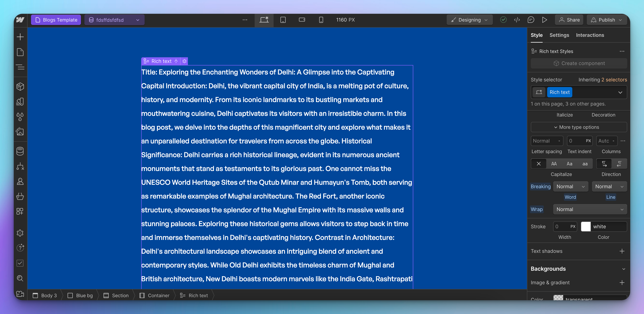
Task: Select Section in the breadcrumb
Action: point(116,295)
